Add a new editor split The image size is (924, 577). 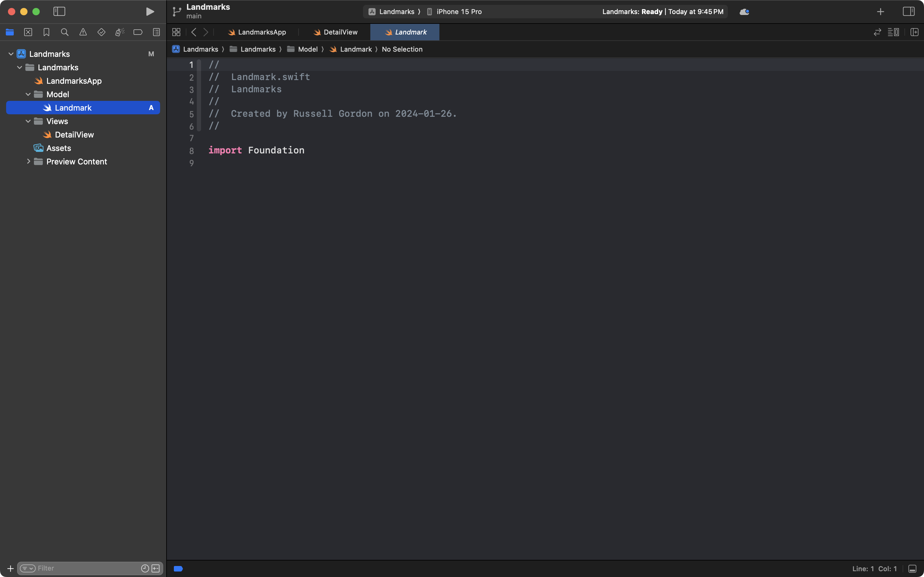pyautogui.click(x=915, y=32)
